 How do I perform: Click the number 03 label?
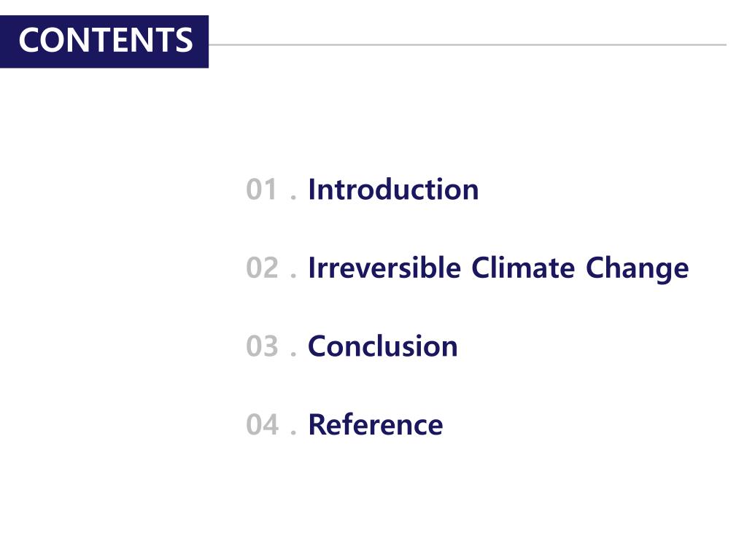click(262, 346)
